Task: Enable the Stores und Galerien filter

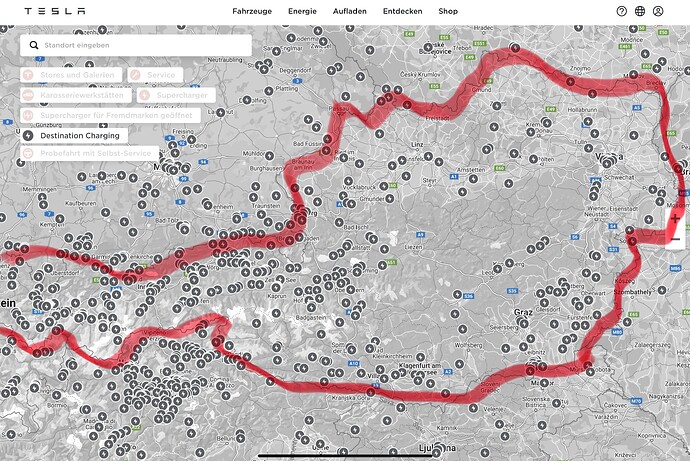Action: [71, 75]
